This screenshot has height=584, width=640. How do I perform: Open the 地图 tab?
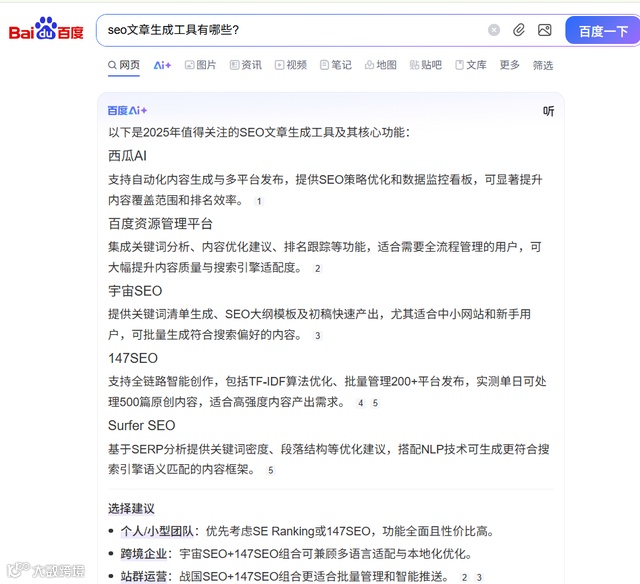tap(381, 65)
